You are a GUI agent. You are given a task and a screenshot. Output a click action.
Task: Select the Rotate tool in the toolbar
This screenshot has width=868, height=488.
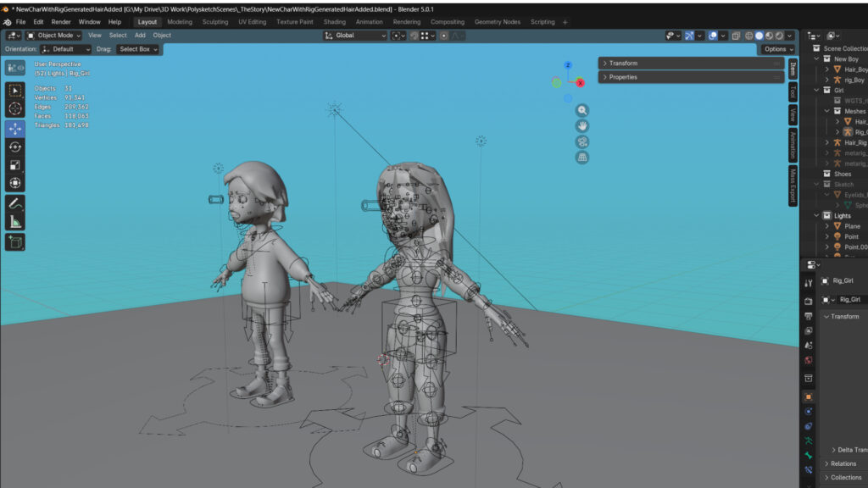(15, 147)
